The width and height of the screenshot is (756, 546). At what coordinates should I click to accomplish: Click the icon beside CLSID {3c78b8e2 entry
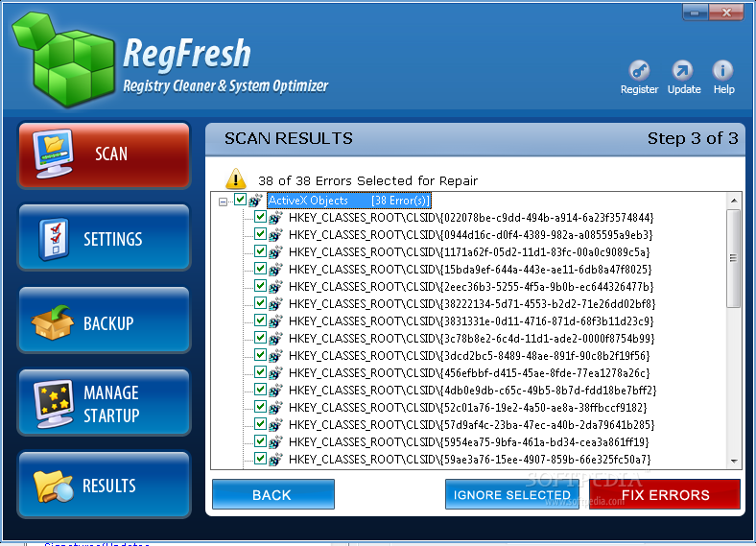tap(275, 339)
